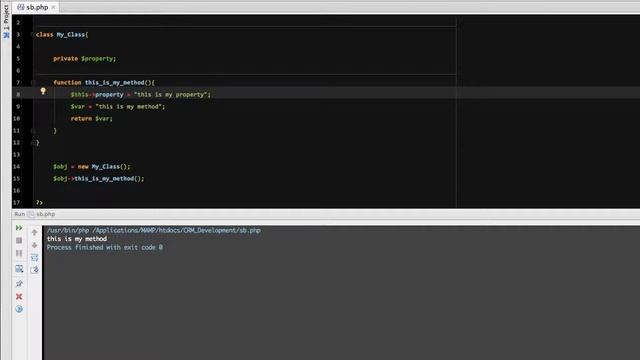Click the 'function' keyword on line 7
This screenshot has height=360, width=640.
point(67,82)
